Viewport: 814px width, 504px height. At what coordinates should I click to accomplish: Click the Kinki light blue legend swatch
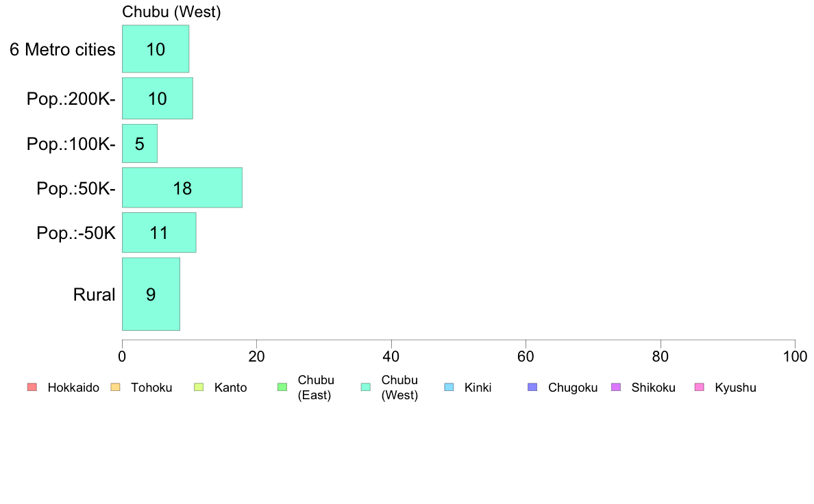(449, 388)
